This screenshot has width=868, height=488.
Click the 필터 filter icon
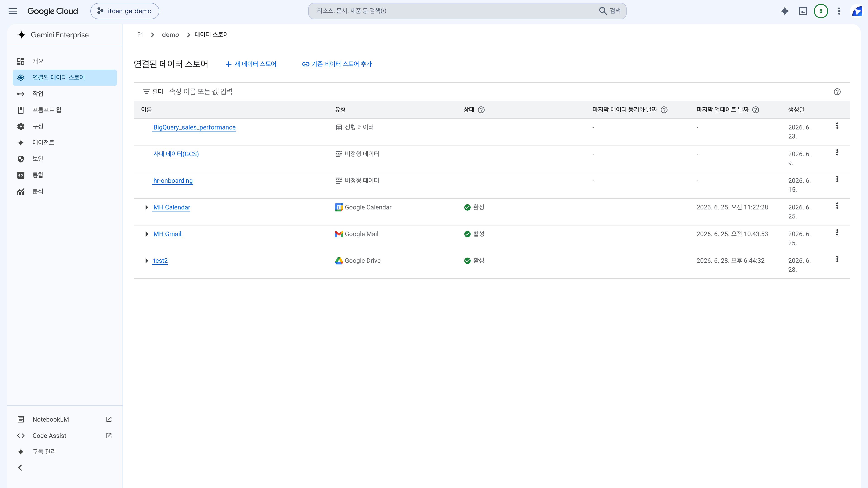click(146, 91)
